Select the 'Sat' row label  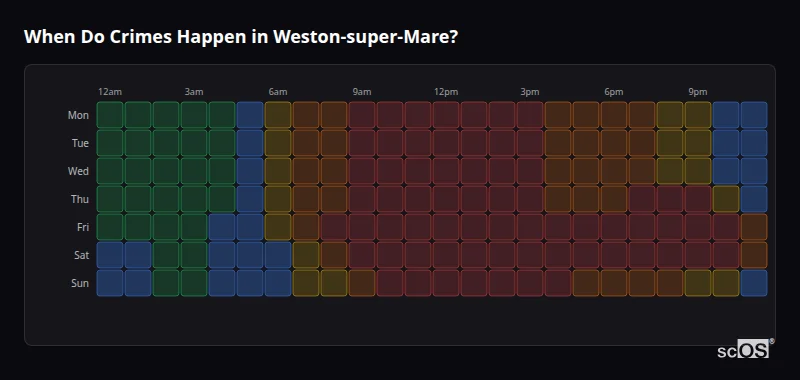82,255
